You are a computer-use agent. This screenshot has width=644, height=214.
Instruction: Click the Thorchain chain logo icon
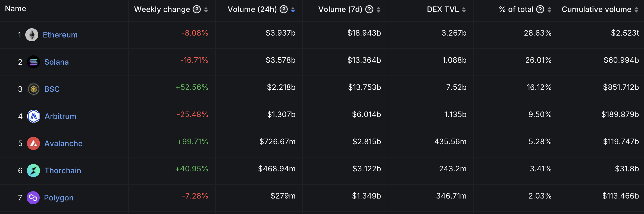33,171
